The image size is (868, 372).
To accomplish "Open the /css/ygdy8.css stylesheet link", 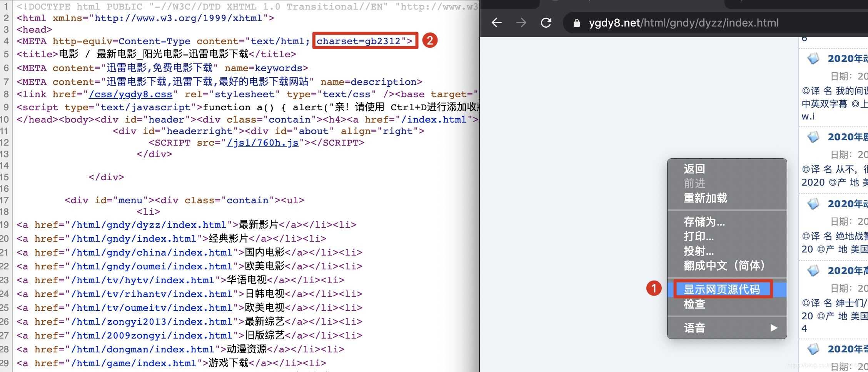I will click(131, 94).
